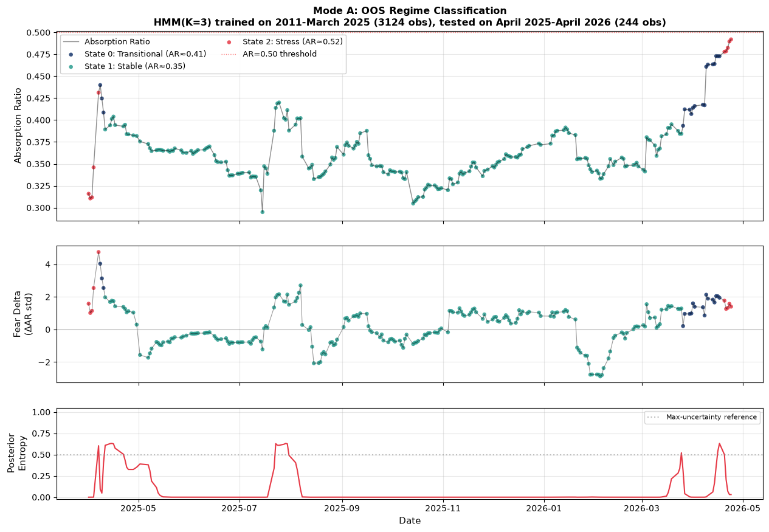Click the 'State 2: Stress (AR≈0.52)' legend entry
The width and height of the screenshot is (769, 532).
pos(282,42)
